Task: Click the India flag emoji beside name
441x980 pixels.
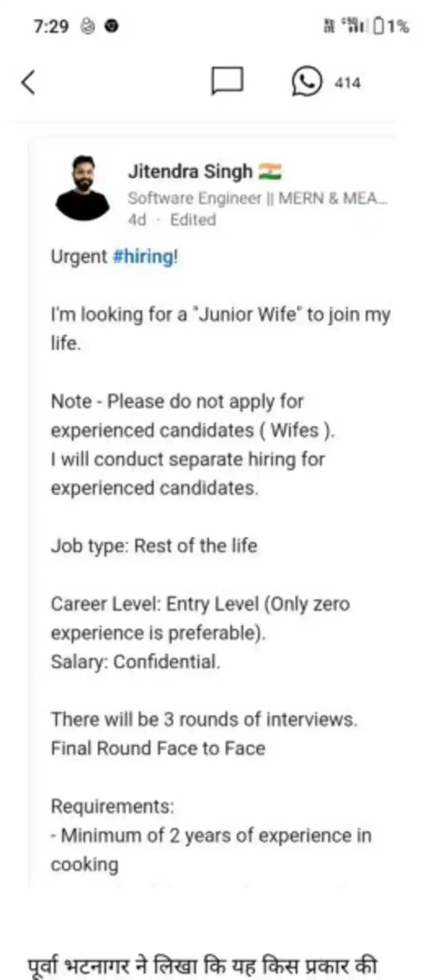Action: (x=269, y=172)
